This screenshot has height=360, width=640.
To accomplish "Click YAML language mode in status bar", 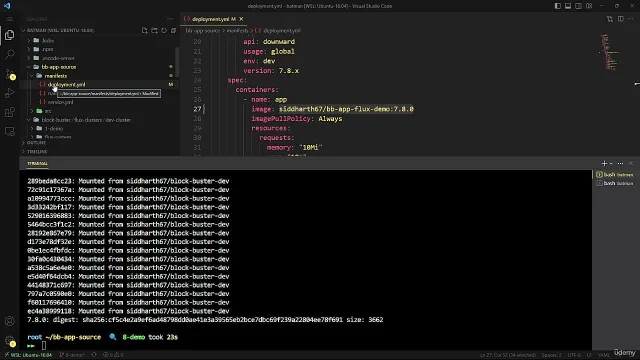I will point(604,355).
